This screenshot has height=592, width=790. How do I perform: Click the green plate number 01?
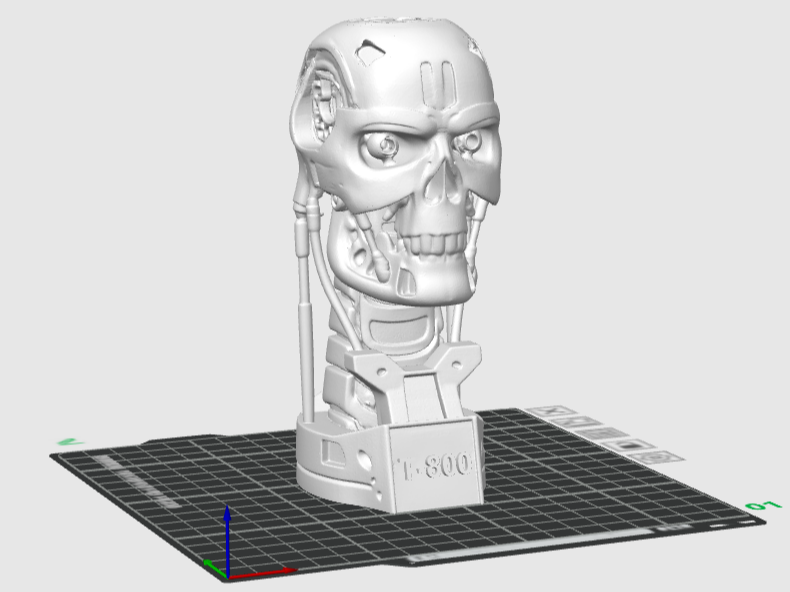763,505
